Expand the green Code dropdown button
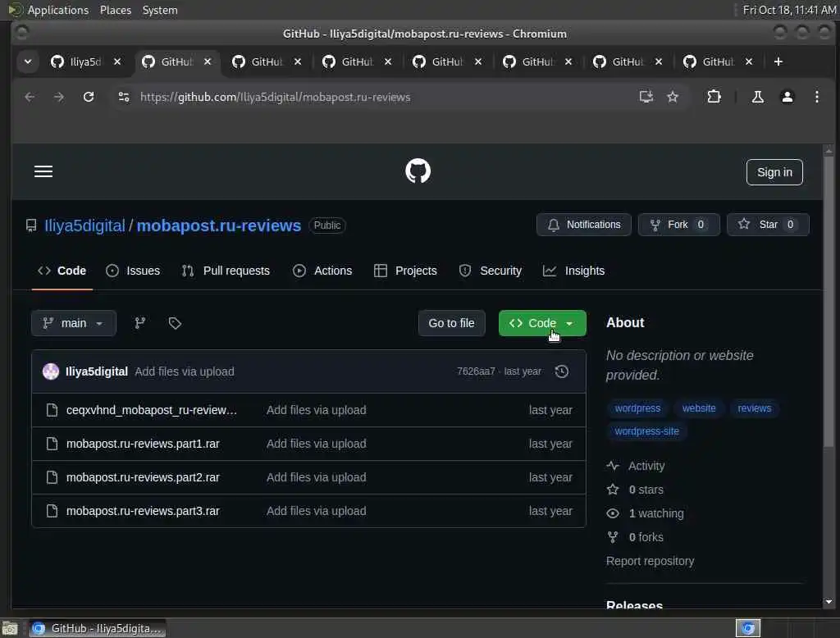This screenshot has width=840, height=638. [x=542, y=323]
